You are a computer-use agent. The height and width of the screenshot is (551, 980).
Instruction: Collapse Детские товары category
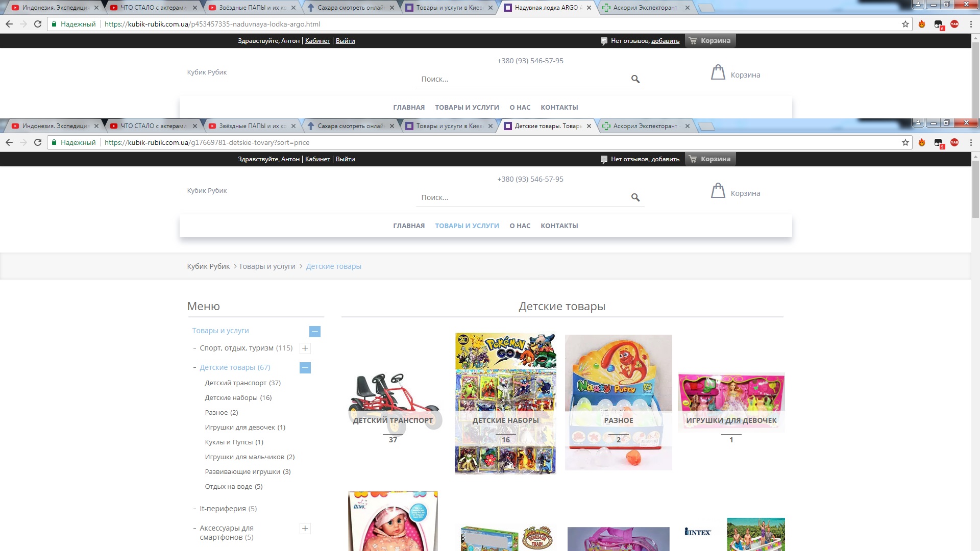(x=305, y=368)
